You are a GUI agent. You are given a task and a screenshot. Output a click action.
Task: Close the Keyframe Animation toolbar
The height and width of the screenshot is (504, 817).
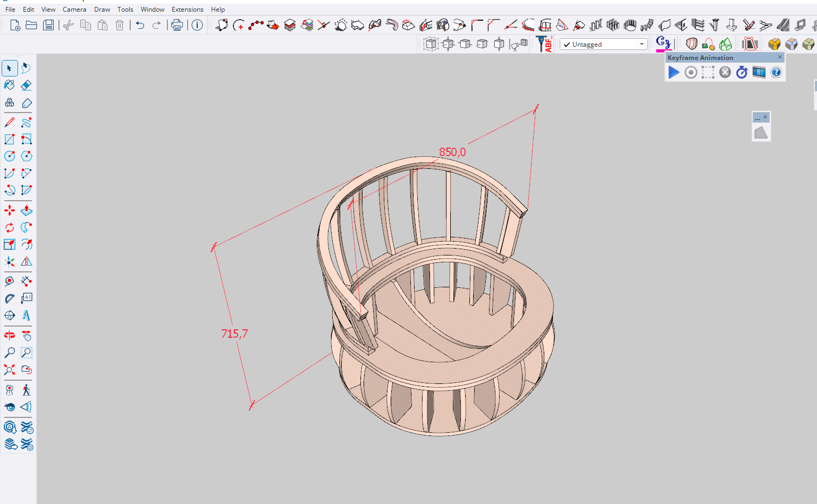point(780,57)
